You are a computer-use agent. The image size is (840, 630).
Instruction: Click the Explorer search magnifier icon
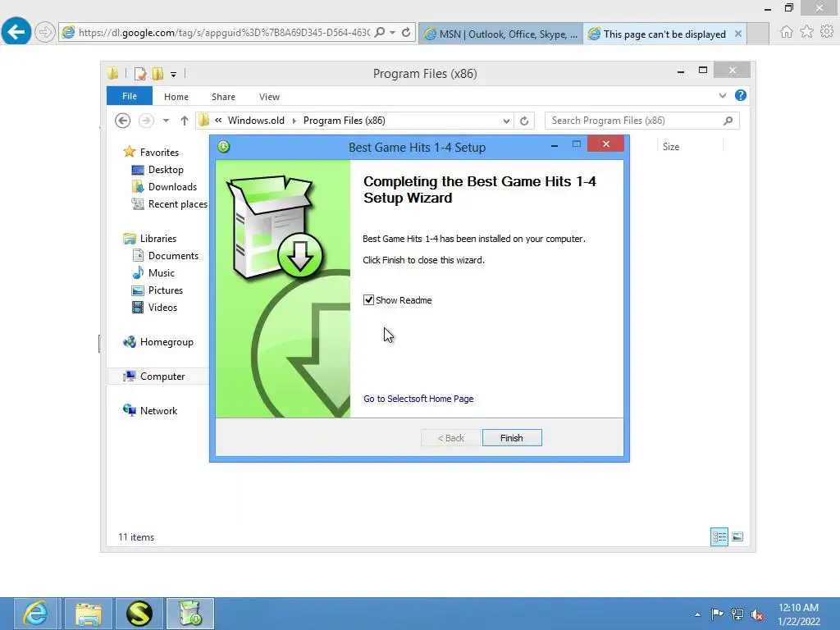(728, 121)
